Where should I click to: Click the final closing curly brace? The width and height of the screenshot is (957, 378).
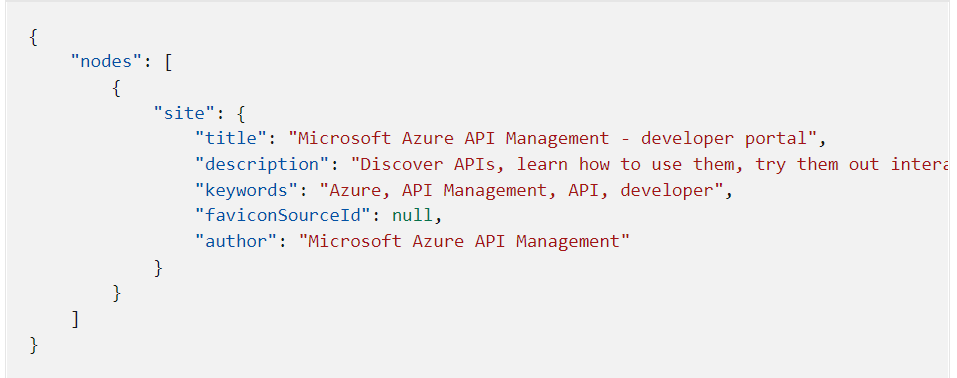[x=34, y=344]
